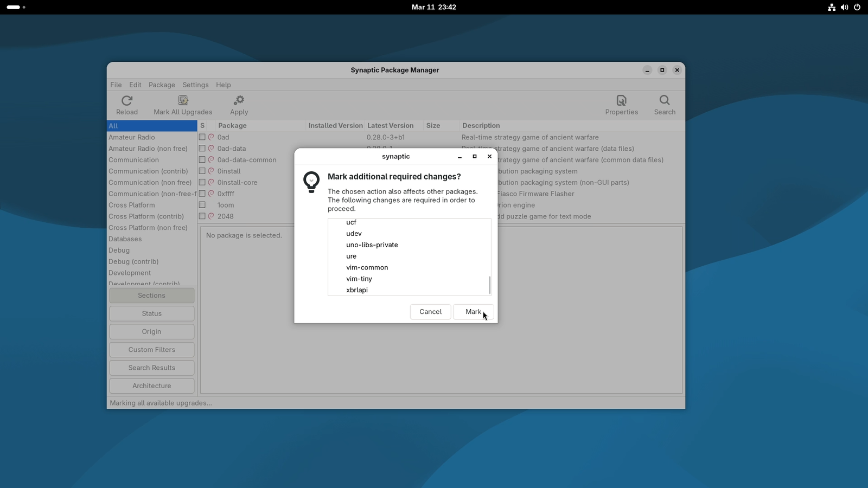The width and height of the screenshot is (868, 488).
Task: Tick the checkbox for 0ad-data-common
Action: 202,159
